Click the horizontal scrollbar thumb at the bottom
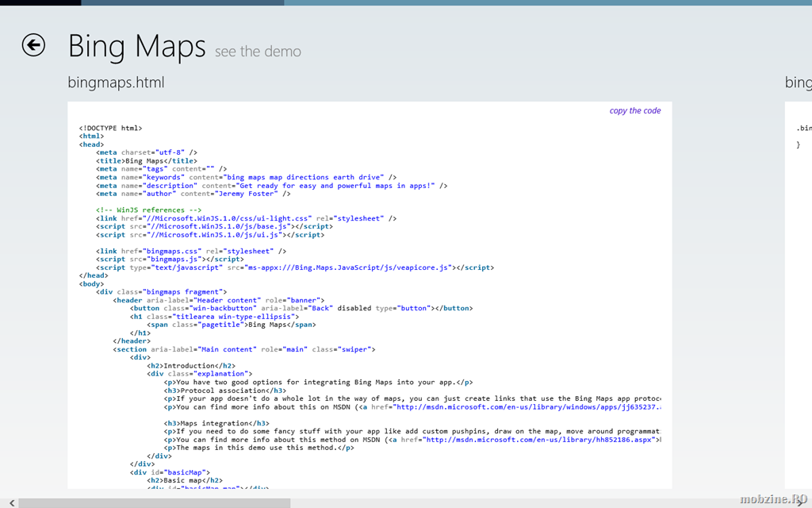This screenshot has width=812, height=508. (x=155, y=502)
